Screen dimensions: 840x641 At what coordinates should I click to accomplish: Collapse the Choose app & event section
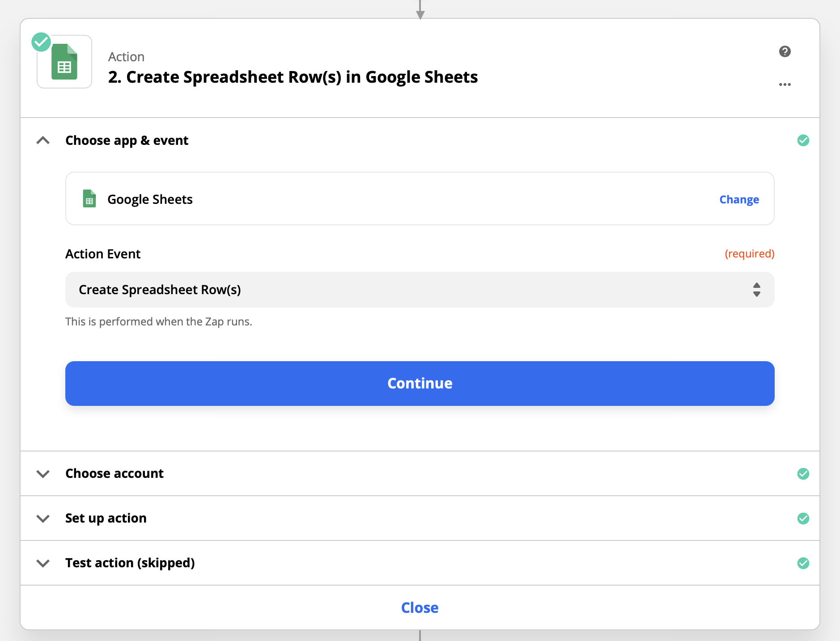pos(43,140)
